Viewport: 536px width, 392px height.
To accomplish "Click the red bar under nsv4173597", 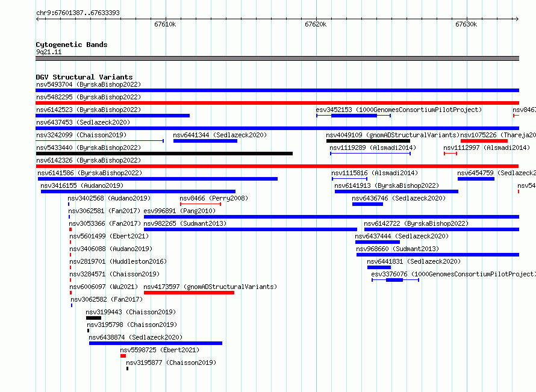I will [189, 293].
